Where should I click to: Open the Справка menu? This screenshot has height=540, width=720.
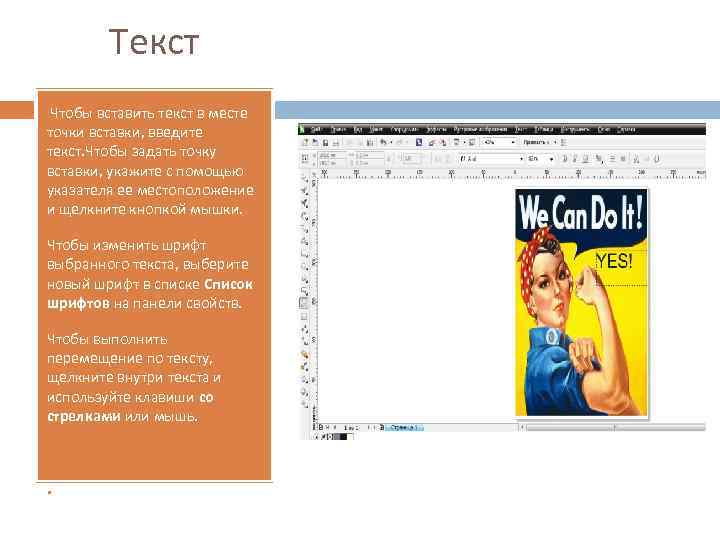(x=626, y=129)
